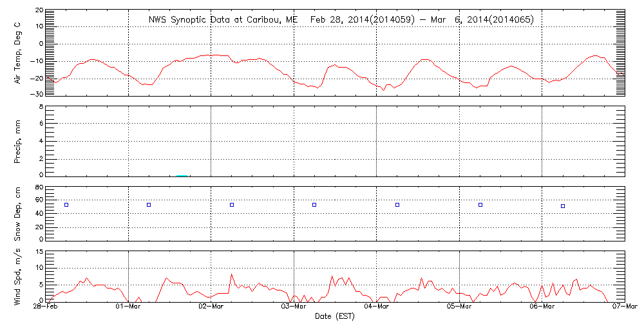
Task: Click the '60' tick on Snow Dep axis
Action: tap(38, 200)
